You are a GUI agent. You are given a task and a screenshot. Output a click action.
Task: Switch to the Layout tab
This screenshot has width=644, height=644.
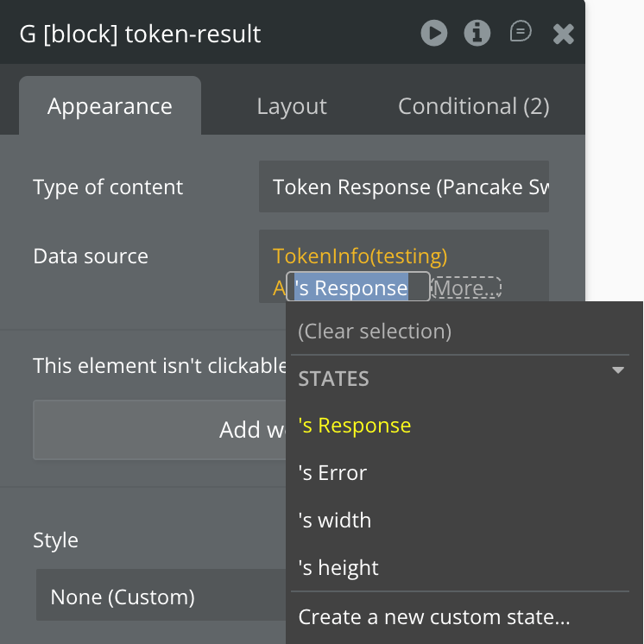pyautogui.click(x=292, y=106)
